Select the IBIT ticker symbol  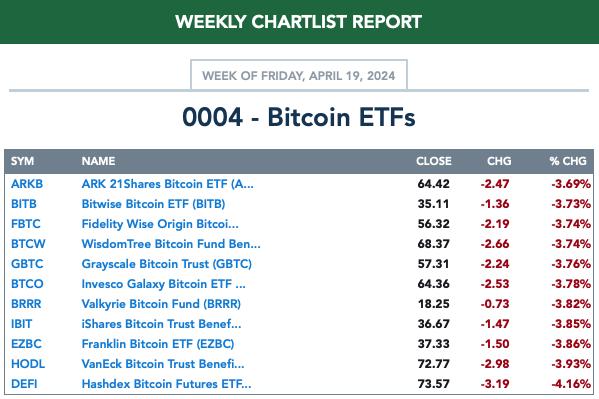21,324
